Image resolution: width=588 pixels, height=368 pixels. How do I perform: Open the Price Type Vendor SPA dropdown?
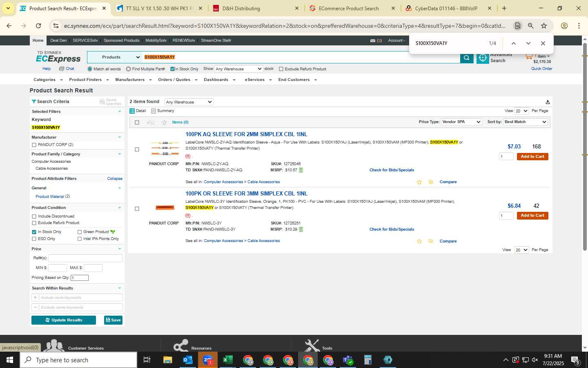pos(461,122)
